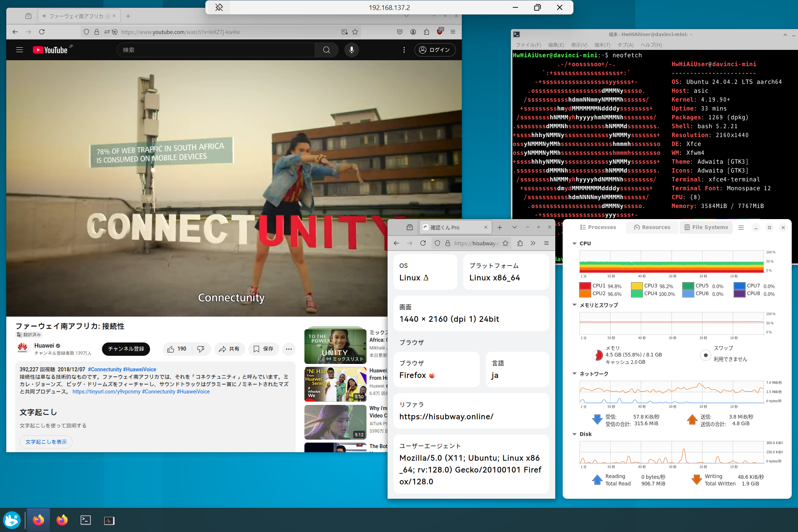Switch to the Resources tab
Image resolution: width=798 pixels, height=532 pixels.
click(652, 227)
